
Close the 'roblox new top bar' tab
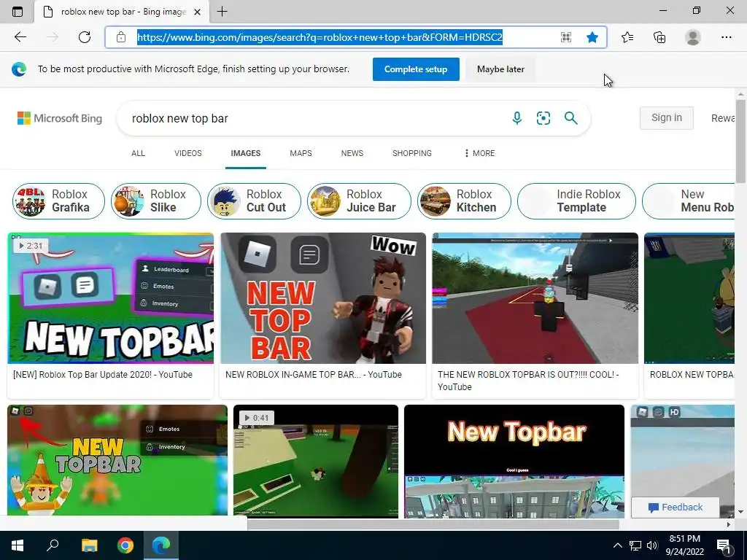tap(197, 12)
